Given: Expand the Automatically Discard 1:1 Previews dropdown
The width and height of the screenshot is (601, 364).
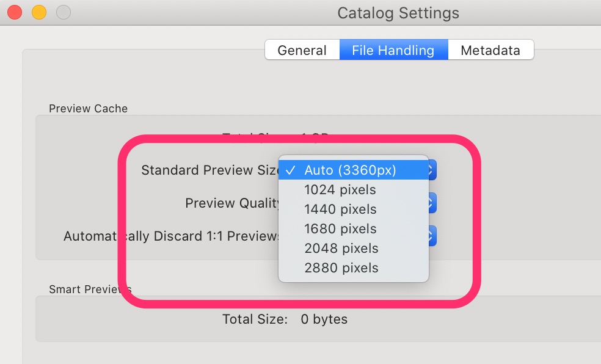Looking at the screenshot, I should pos(432,236).
